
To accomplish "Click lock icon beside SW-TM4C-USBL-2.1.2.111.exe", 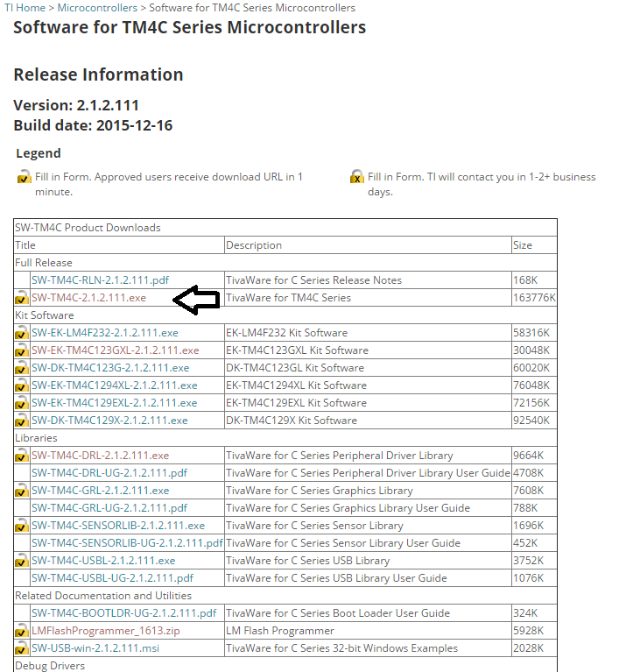I will [x=22, y=561].
